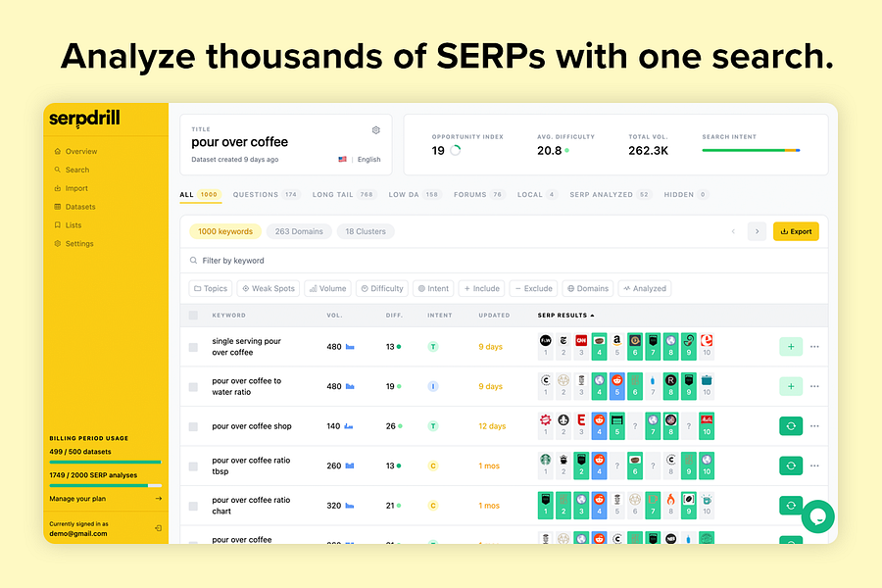Focus the Filter by keyword field
882x588 pixels.
pos(504,261)
